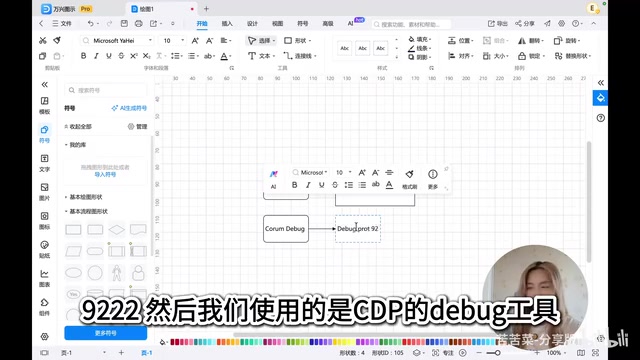Screen dimensions: 640x360
Task: Click the Copy icon in clipboard group
Action: 42,56
